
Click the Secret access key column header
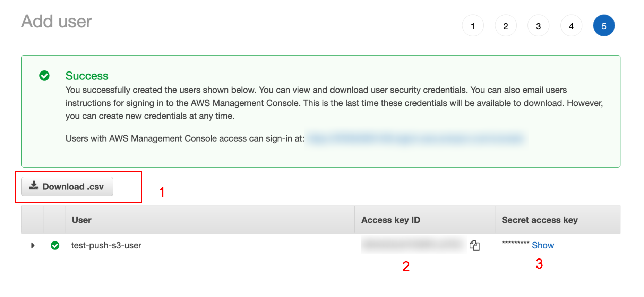click(540, 220)
